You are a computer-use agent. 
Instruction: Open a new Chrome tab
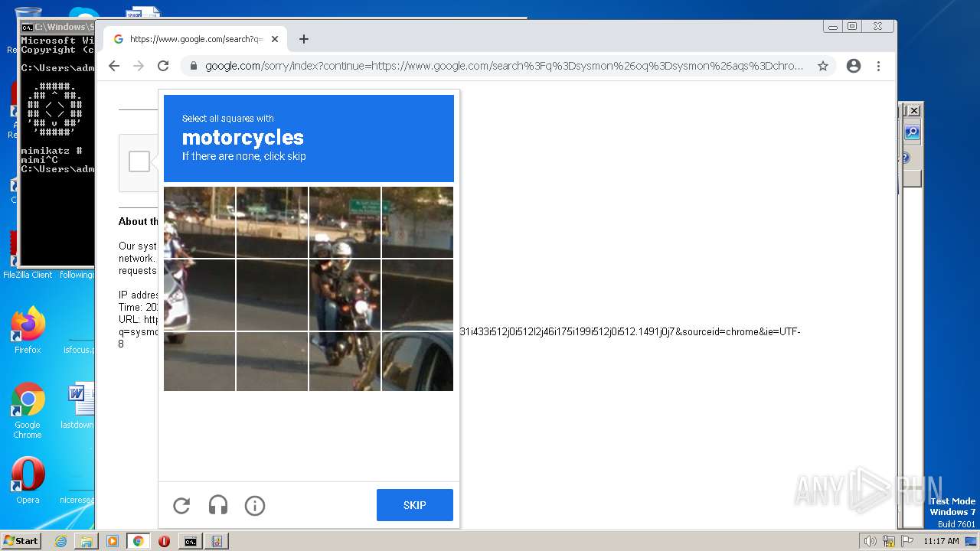tap(304, 39)
